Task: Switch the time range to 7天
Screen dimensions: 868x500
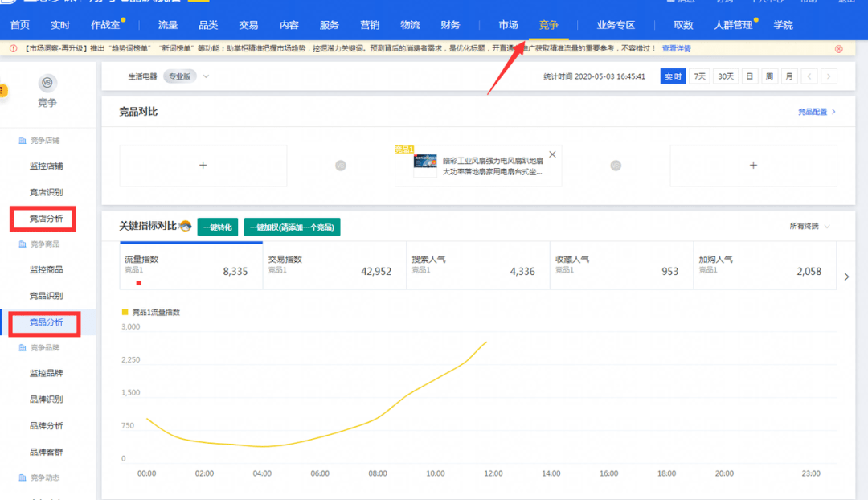Action: (x=701, y=76)
